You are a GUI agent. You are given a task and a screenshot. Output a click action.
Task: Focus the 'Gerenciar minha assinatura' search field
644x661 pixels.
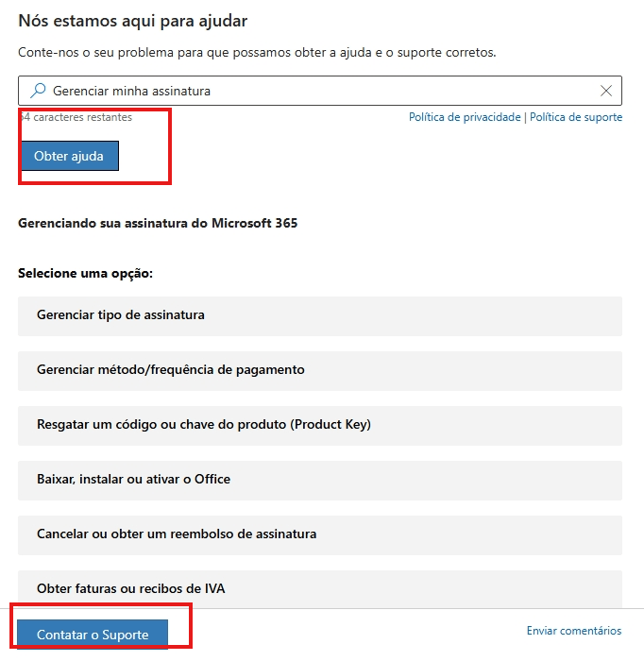coord(320,91)
